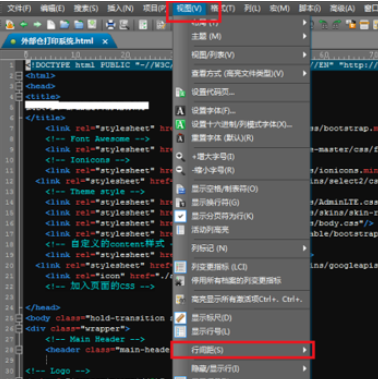Screen dimensions: 378x379
Task: Open the 文件(F) menu
Action: [x=19, y=8]
